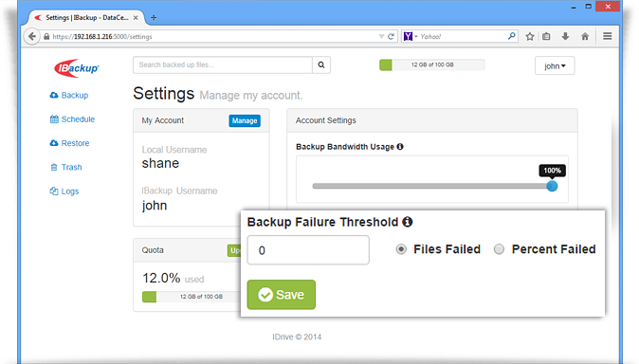The image size is (639, 364).
Task: Click the failure threshold number field
Action: pyautogui.click(x=308, y=250)
